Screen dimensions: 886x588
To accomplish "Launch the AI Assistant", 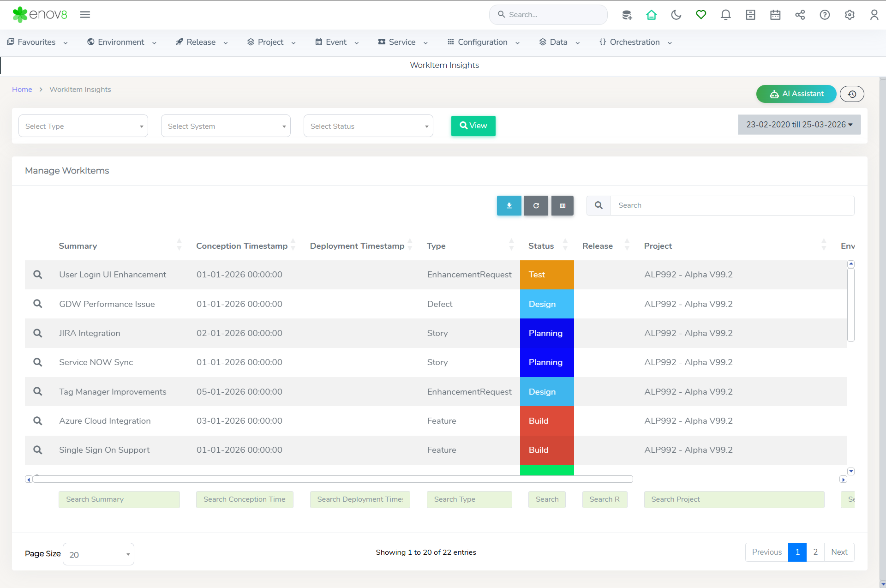I will point(796,94).
